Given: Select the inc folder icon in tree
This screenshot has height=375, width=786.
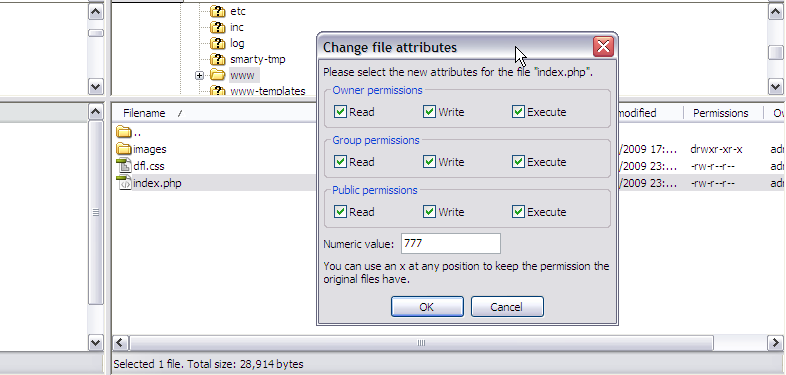Looking at the screenshot, I should pos(218,27).
